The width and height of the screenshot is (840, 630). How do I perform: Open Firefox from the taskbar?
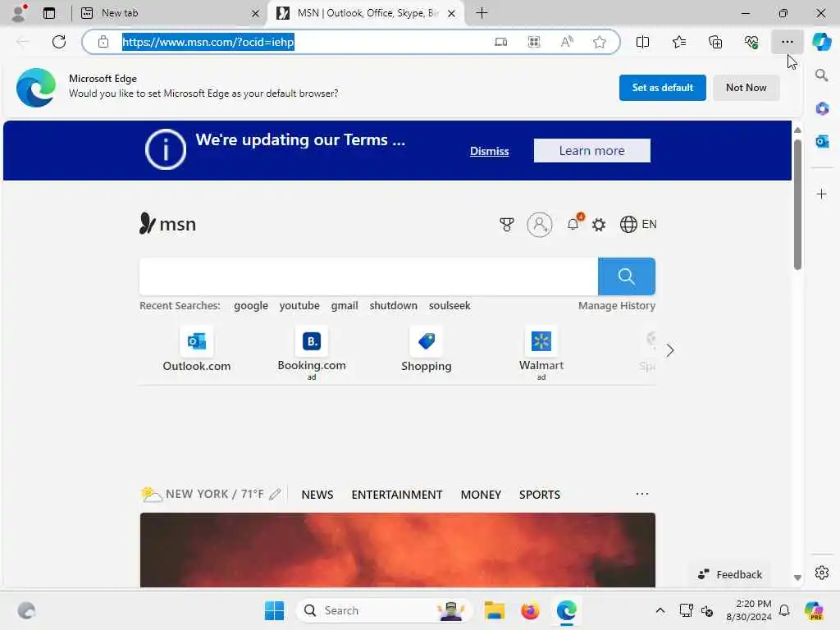pos(530,610)
